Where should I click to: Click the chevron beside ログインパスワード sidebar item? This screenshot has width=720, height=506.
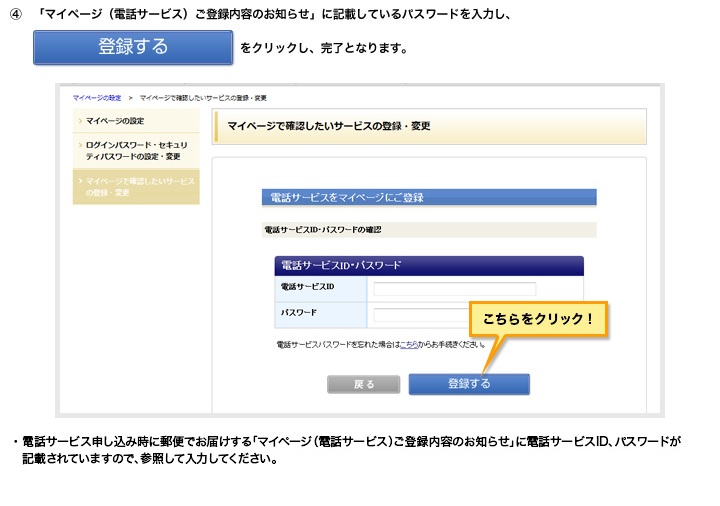click(x=80, y=146)
